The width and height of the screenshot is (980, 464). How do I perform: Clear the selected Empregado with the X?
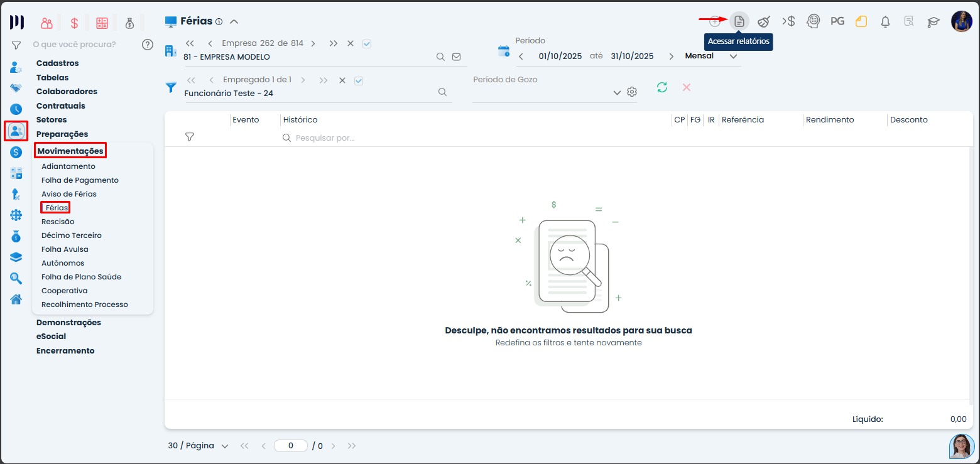click(x=342, y=80)
